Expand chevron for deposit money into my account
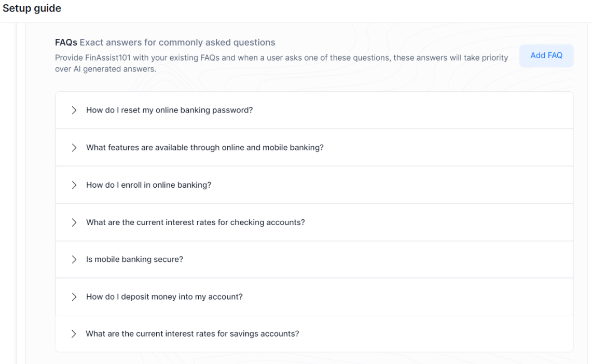This screenshot has height=364, width=592. tap(74, 297)
